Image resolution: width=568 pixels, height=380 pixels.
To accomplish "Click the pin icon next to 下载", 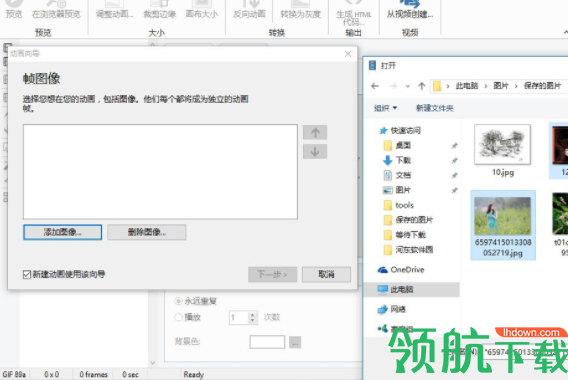I will (x=454, y=160).
